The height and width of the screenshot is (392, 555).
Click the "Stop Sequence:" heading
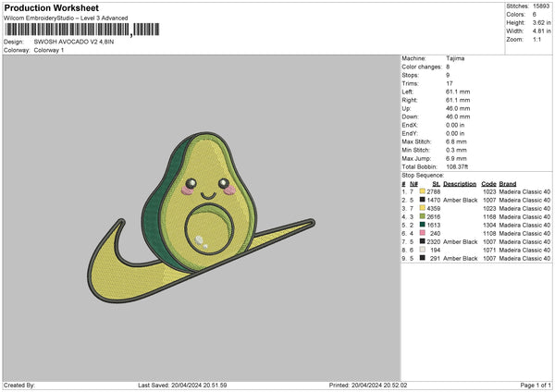423,175
